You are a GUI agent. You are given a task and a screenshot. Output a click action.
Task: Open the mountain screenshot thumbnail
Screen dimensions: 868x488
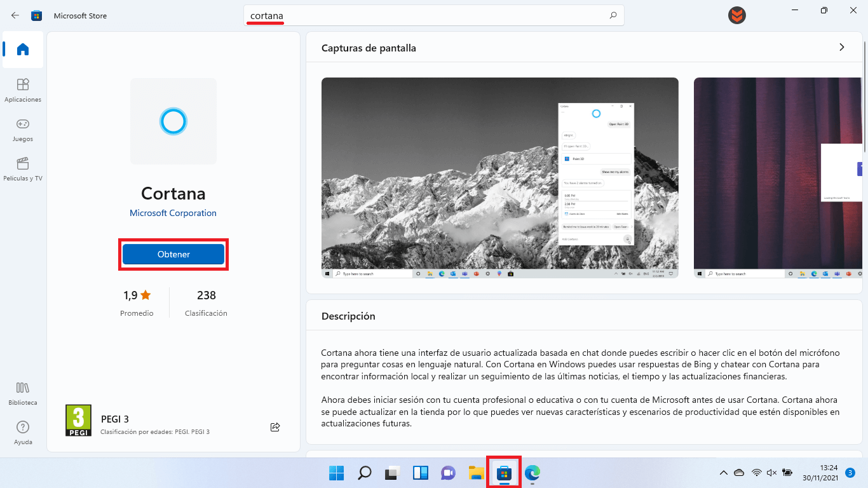[500, 178]
